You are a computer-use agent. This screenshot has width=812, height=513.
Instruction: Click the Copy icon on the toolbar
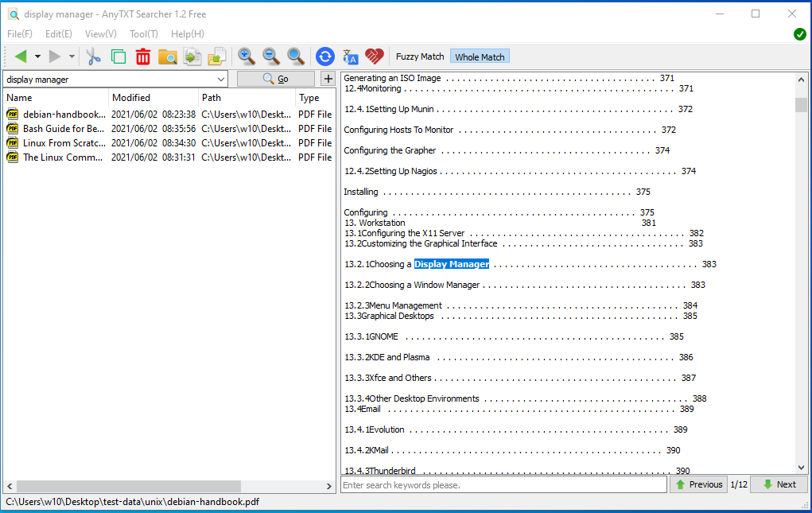point(117,56)
